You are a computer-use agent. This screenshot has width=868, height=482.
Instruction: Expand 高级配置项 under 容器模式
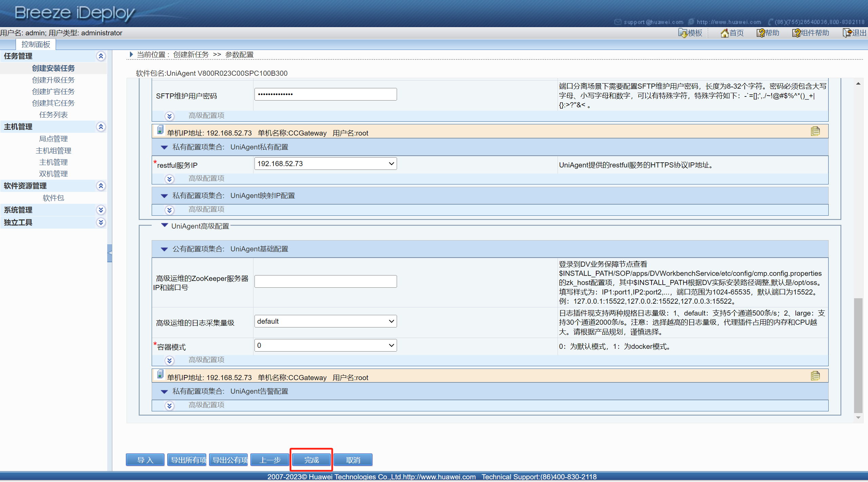[169, 360]
